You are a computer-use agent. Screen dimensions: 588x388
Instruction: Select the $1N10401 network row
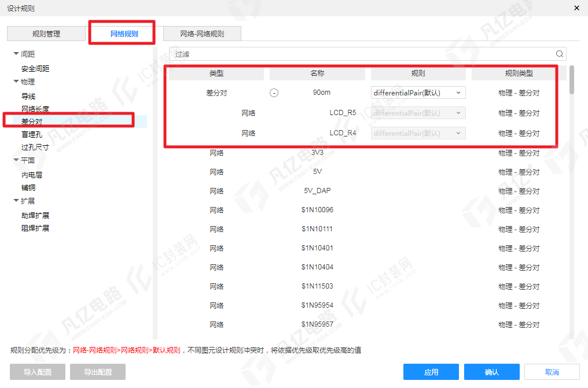tap(367, 248)
